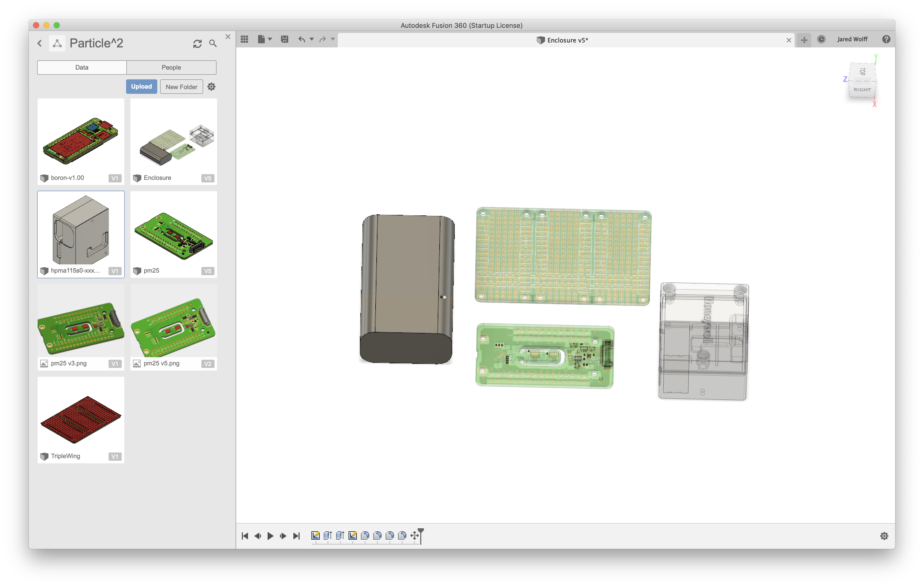Play the design timeline
Viewport: 924px width, 587px height.
(x=270, y=536)
